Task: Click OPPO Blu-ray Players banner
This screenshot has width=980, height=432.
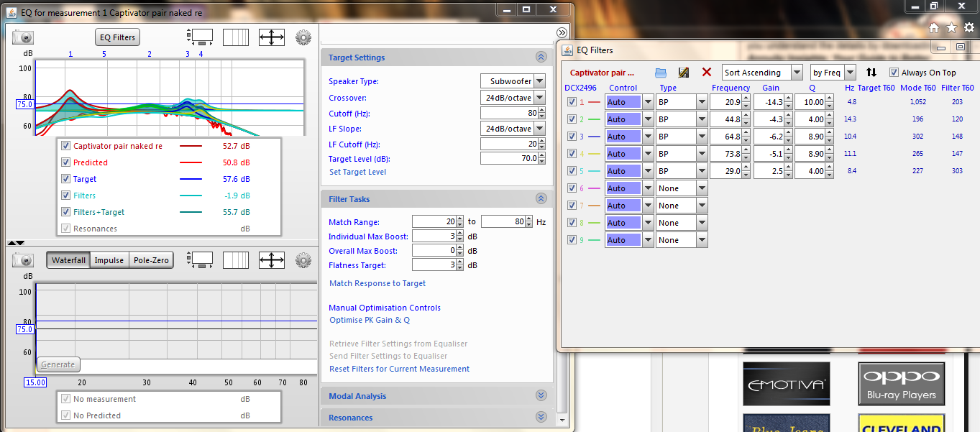Action: (x=901, y=385)
